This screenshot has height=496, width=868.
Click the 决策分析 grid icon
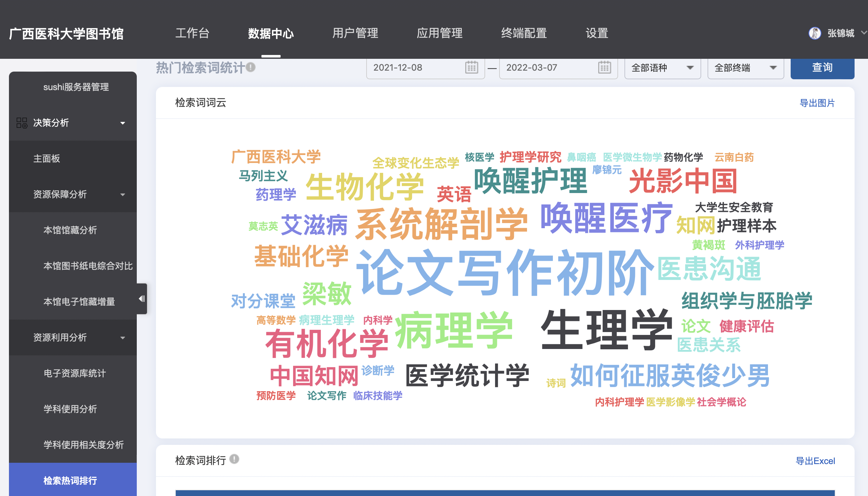click(22, 123)
